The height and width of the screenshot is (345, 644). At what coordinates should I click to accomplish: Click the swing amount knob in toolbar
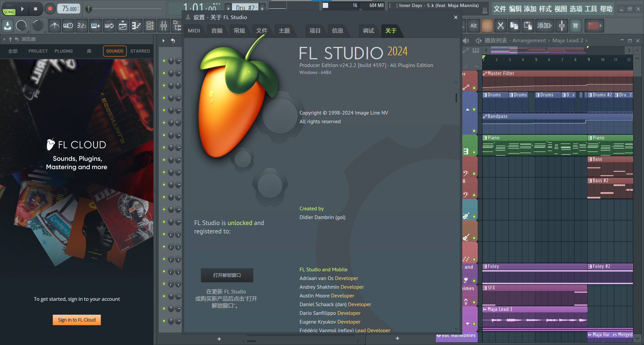coord(38,25)
